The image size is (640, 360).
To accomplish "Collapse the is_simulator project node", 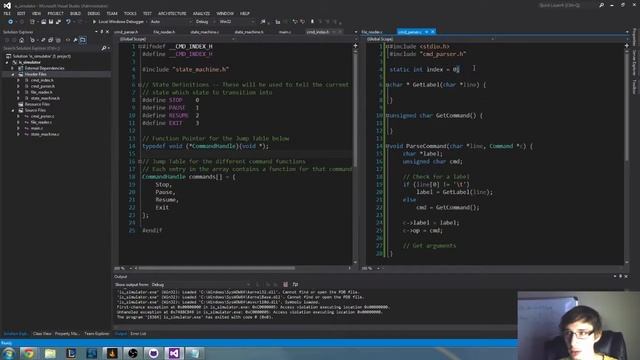I will (7, 62).
